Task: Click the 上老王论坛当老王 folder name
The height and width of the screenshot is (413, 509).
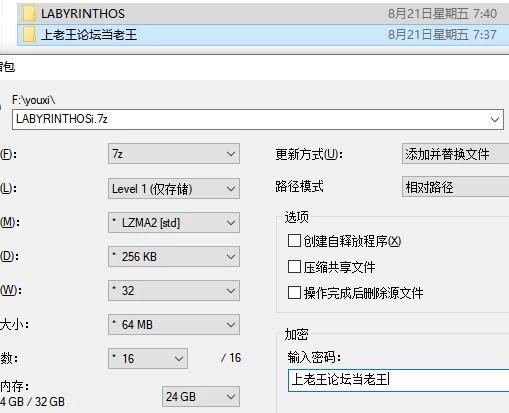Action: click(x=89, y=35)
